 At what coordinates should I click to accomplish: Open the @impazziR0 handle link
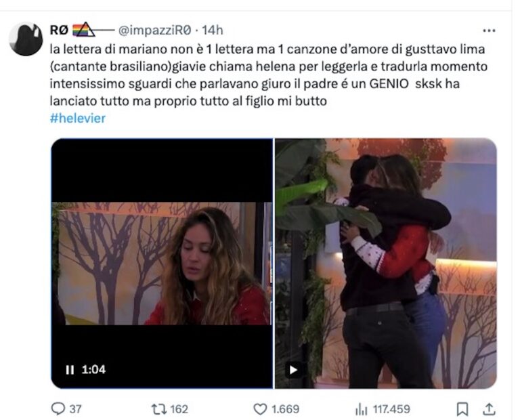pyautogui.click(x=154, y=30)
